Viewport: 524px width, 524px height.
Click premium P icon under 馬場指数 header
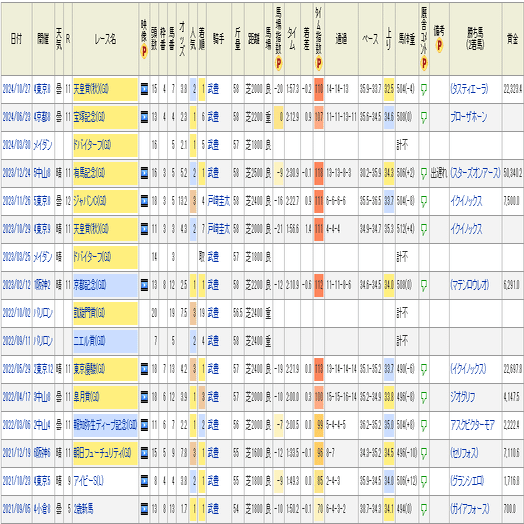(x=278, y=63)
